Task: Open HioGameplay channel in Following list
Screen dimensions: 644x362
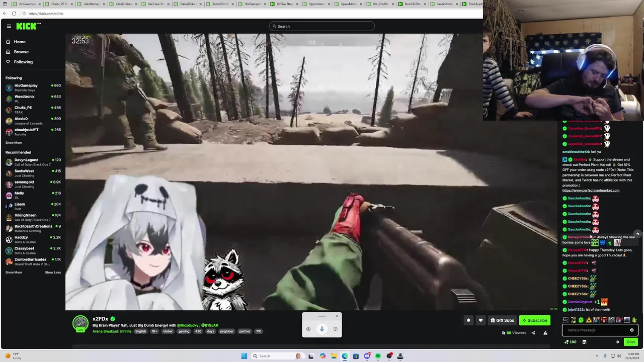Action: [x=33, y=87]
